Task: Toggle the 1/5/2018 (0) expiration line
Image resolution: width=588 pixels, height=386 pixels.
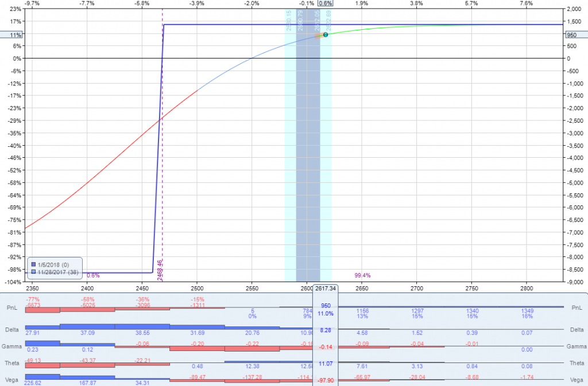Action: 53,264
